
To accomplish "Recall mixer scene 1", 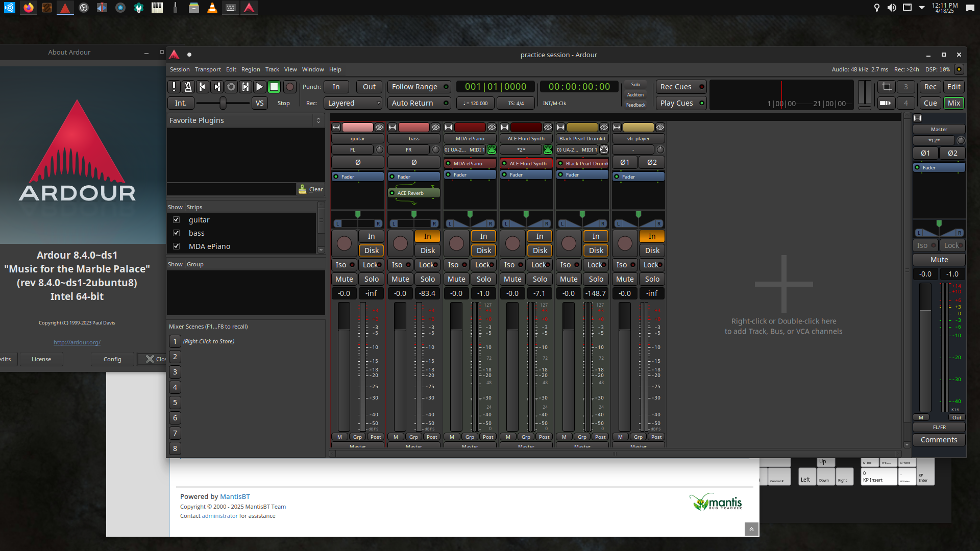I will click(x=175, y=341).
